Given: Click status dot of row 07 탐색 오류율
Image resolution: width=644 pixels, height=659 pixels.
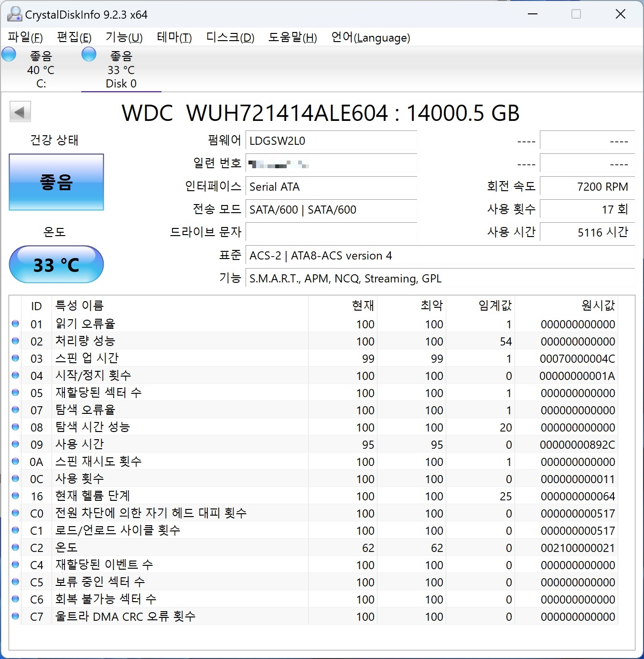Looking at the screenshot, I should [15, 410].
